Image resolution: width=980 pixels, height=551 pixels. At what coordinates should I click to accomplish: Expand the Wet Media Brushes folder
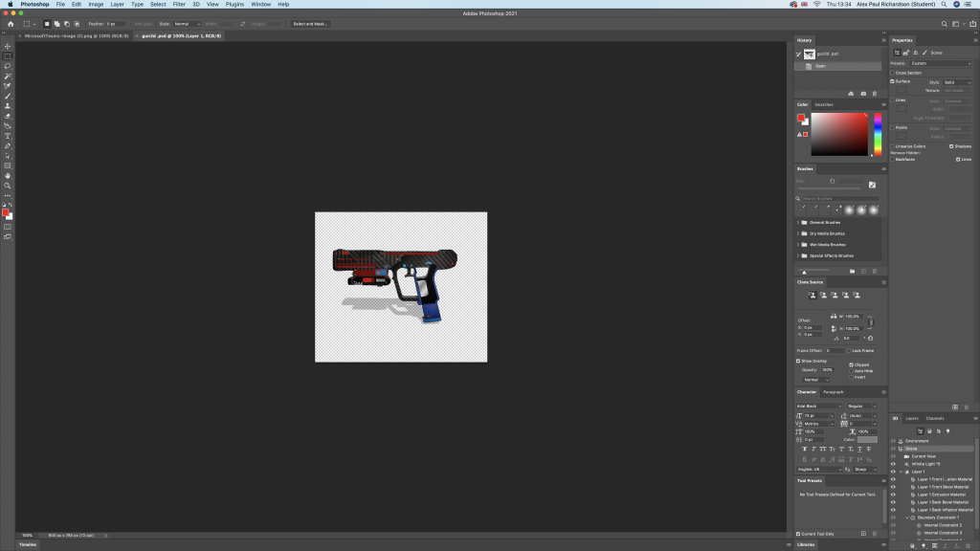click(x=798, y=245)
